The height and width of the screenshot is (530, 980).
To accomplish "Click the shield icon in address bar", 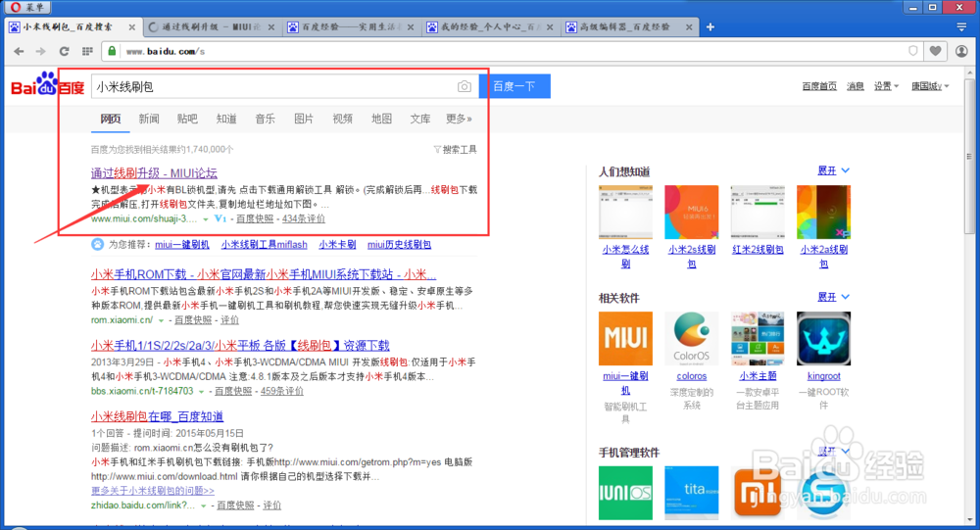I will pyautogui.click(x=913, y=51).
